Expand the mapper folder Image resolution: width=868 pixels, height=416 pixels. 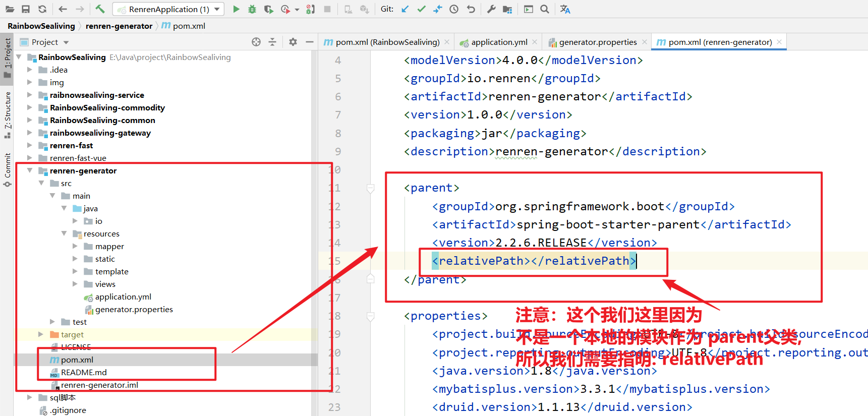(75, 246)
